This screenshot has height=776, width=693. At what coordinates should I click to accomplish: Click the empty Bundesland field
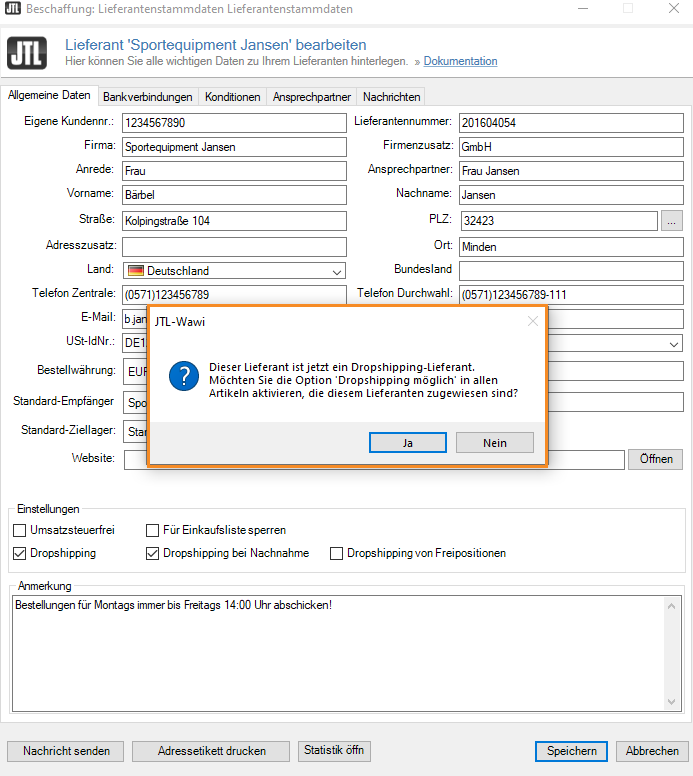coord(571,271)
